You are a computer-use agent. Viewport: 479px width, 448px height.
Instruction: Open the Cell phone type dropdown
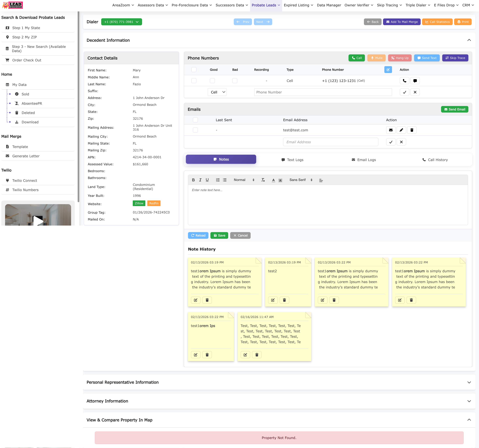pyautogui.click(x=217, y=92)
